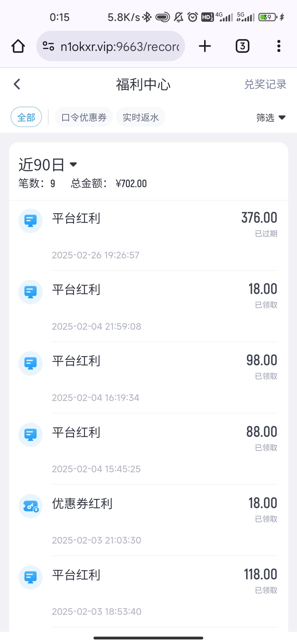Tap the 已过期 status under 376.00
Image resolution: width=297 pixels, height=644 pixels.
(266, 234)
